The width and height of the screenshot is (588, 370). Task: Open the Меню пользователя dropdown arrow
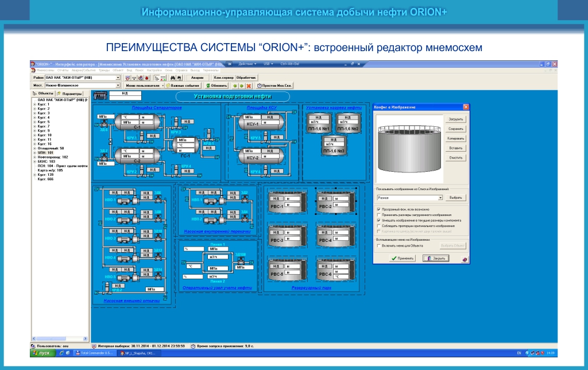pos(163,86)
